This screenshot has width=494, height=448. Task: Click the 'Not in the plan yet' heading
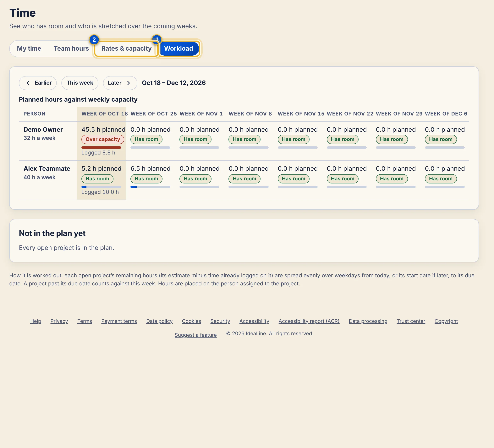click(52, 233)
